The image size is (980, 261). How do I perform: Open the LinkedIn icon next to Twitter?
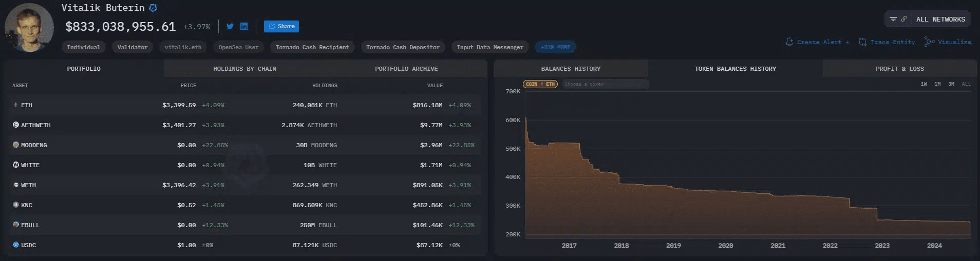tap(244, 26)
